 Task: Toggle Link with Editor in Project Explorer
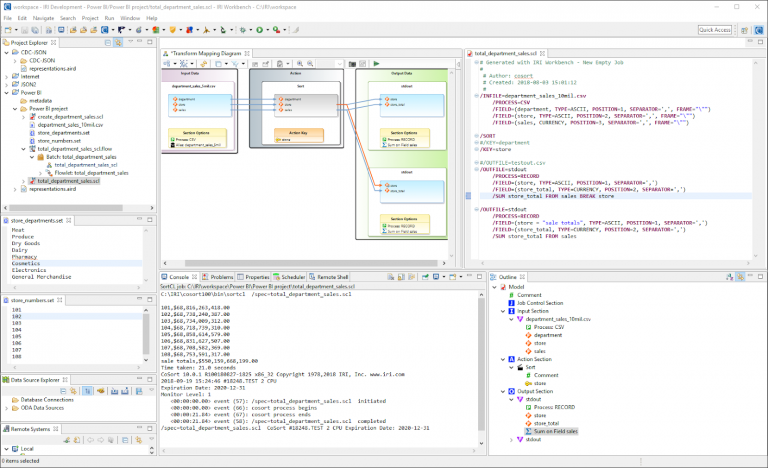(x=117, y=44)
